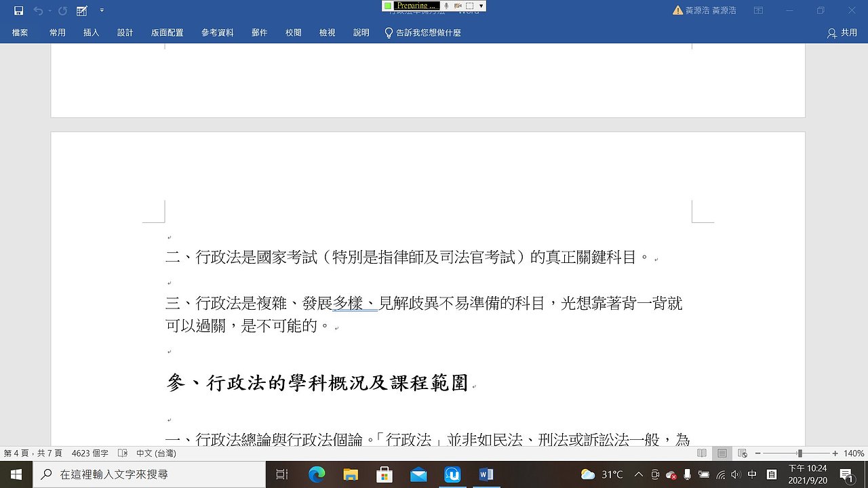Click the form/checklist icon in quick access toolbar

click(82, 11)
